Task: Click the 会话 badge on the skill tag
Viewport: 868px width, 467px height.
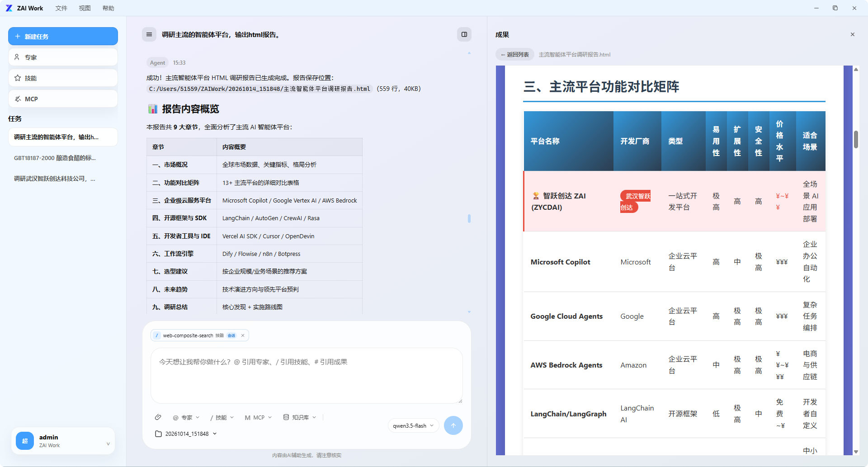Action: coord(231,335)
